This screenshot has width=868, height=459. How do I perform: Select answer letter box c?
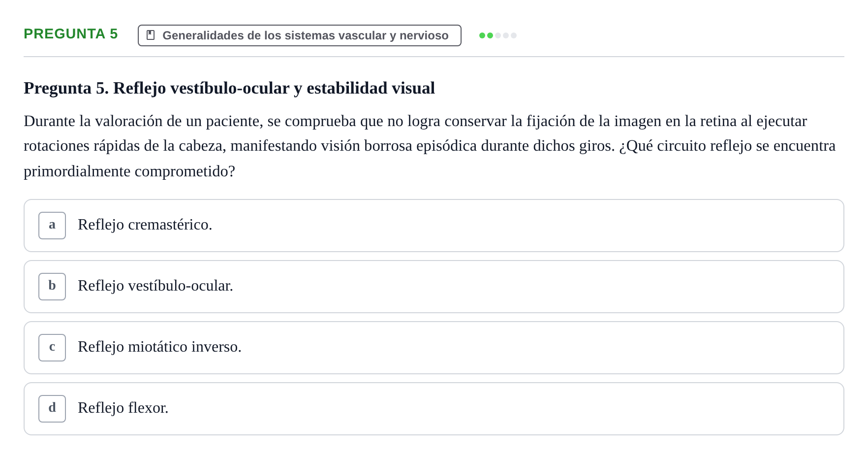click(x=52, y=348)
